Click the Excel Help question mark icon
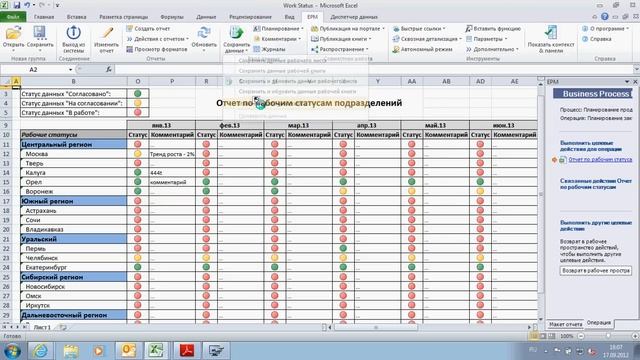The width and height of the screenshot is (640, 360). tap(604, 17)
